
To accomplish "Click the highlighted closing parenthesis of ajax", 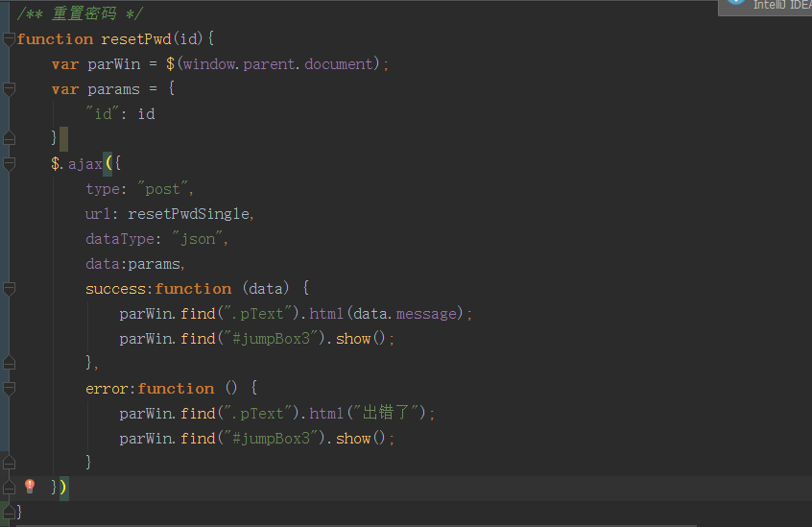I will pyautogui.click(x=63, y=487).
